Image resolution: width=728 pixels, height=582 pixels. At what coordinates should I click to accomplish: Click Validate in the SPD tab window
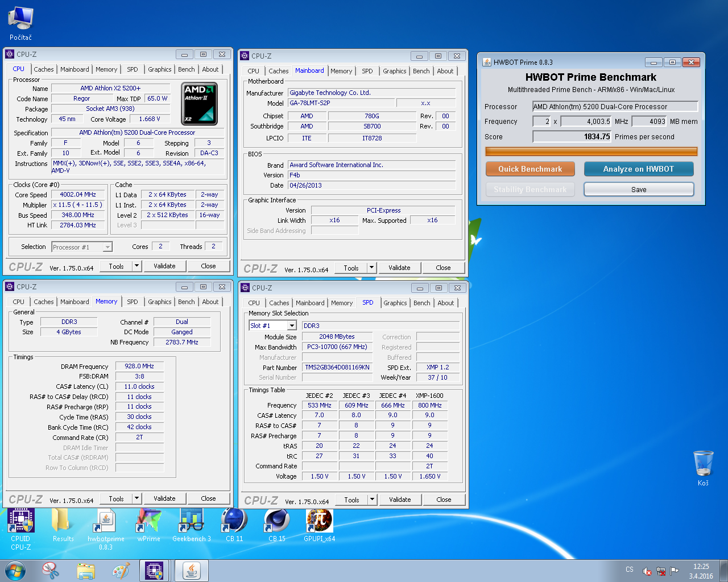[x=400, y=500]
